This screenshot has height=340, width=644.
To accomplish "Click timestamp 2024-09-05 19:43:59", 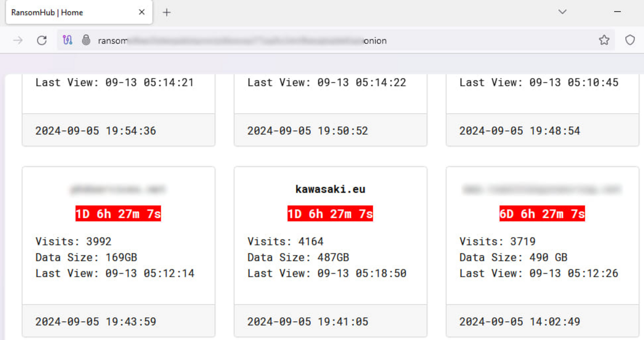I will (96, 321).
